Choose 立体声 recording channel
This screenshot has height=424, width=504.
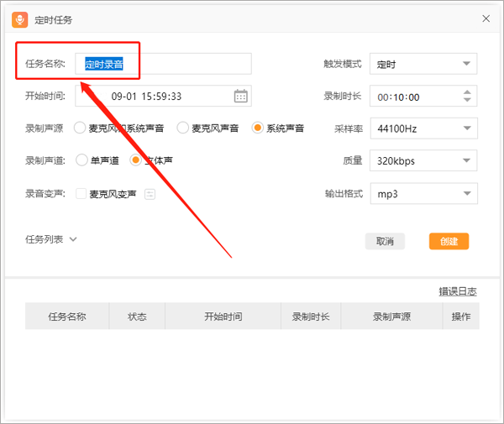135,160
